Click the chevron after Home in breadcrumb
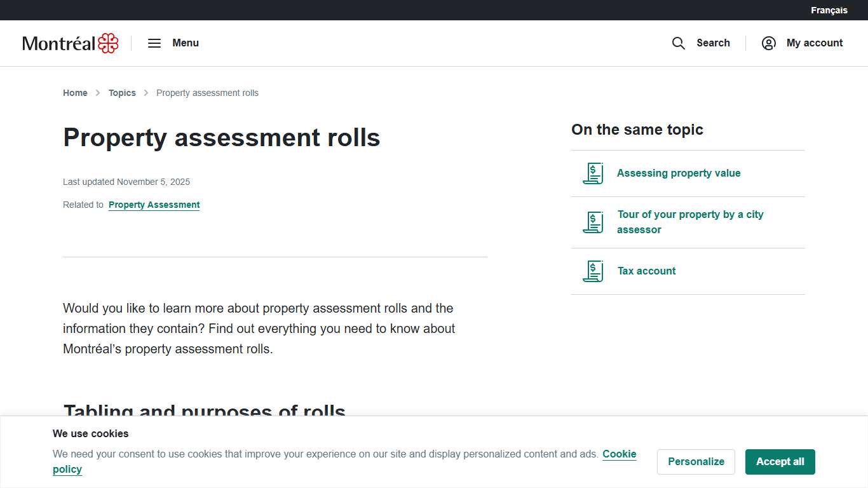 (x=98, y=93)
